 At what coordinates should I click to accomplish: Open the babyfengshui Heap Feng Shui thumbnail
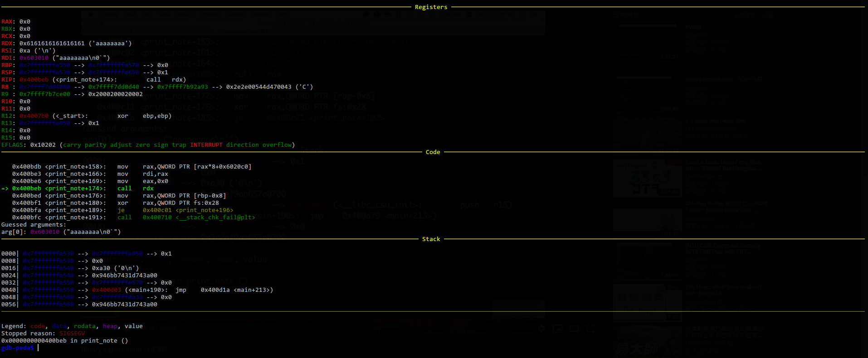pos(647,178)
